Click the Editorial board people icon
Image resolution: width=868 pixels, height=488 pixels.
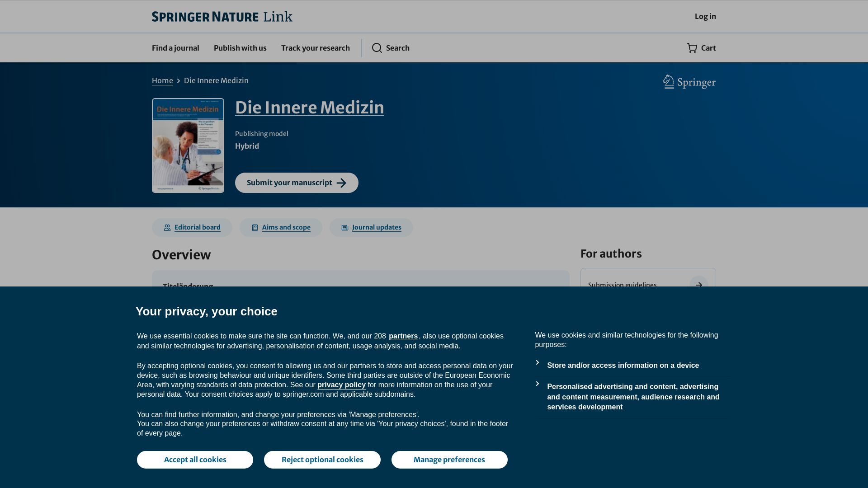(167, 228)
